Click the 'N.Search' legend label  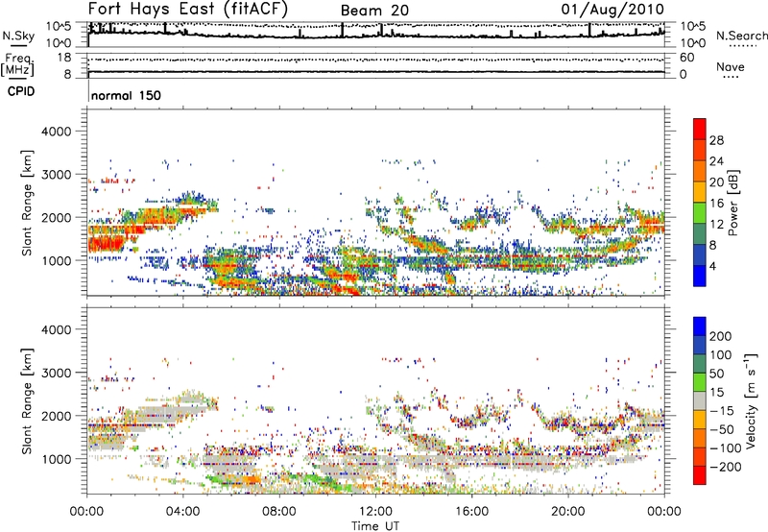point(741,36)
